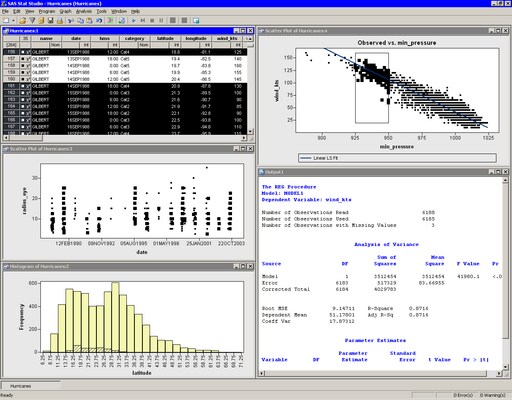Click the Open folder toolbar icon
The width and height of the screenshot is (512, 400).
click(x=23, y=21)
